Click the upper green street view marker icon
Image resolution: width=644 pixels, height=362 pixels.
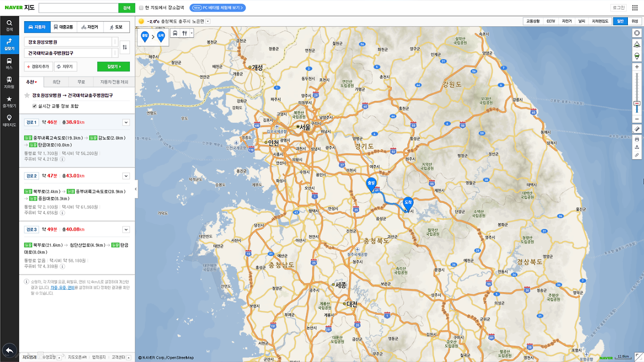tap(636, 44)
